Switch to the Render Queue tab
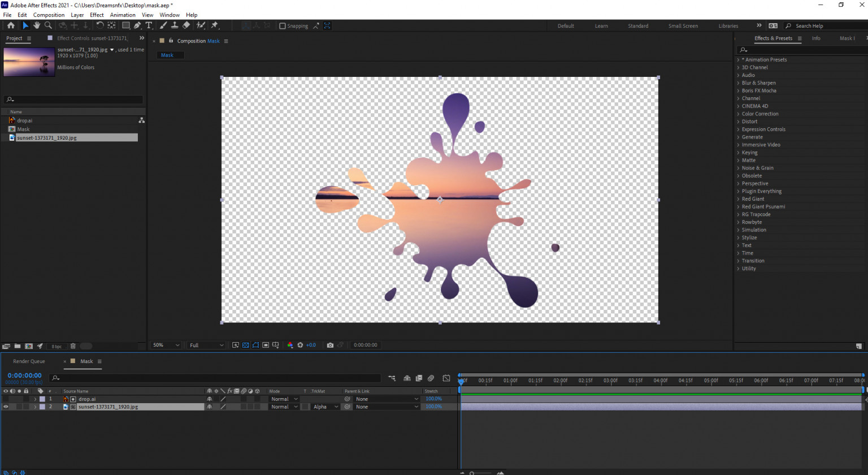Image resolution: width=868 pixels, height=475 pixels. pyautogui.click(x=29, y=361)
